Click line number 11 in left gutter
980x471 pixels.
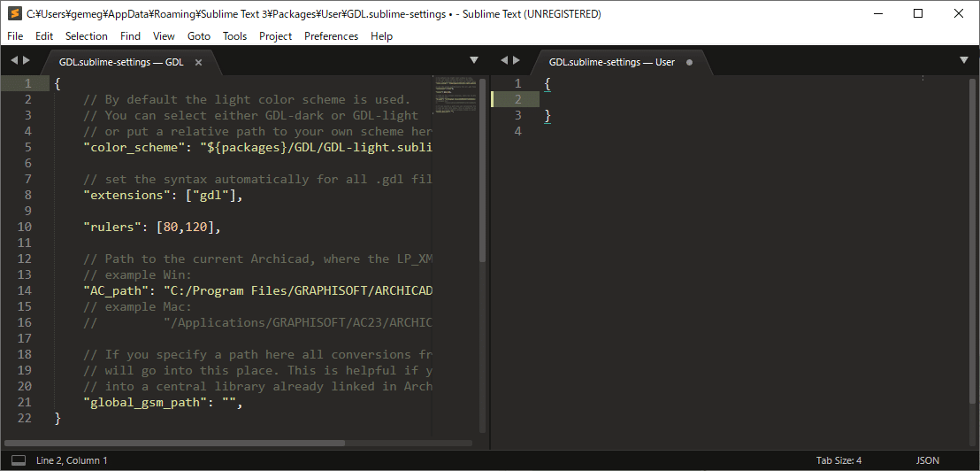pyautogui.click(x=25, y=243)
